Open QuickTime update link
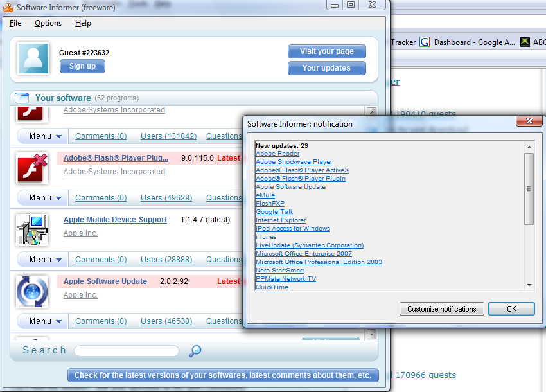The width and height of the screenshot is (546, 392). point(272,287)
